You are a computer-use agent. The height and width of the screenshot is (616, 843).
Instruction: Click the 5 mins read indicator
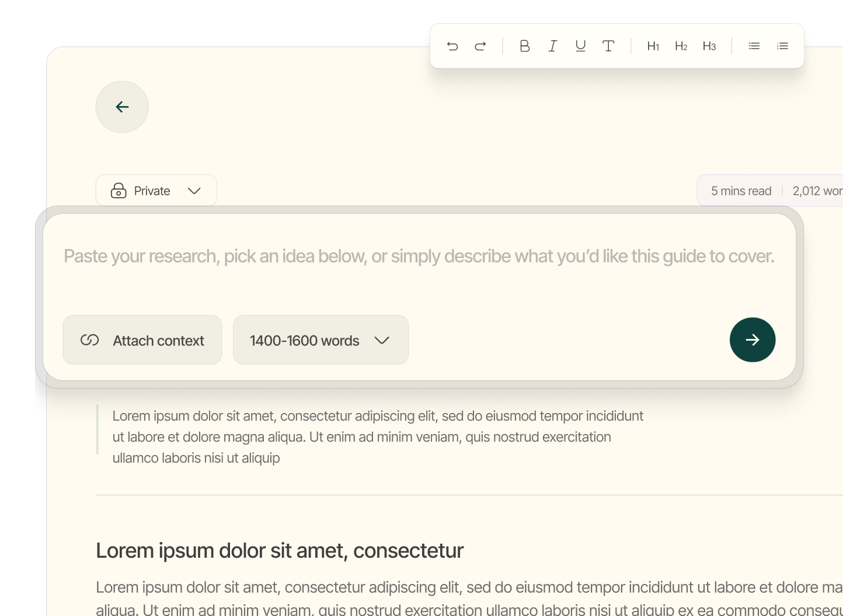741,190
